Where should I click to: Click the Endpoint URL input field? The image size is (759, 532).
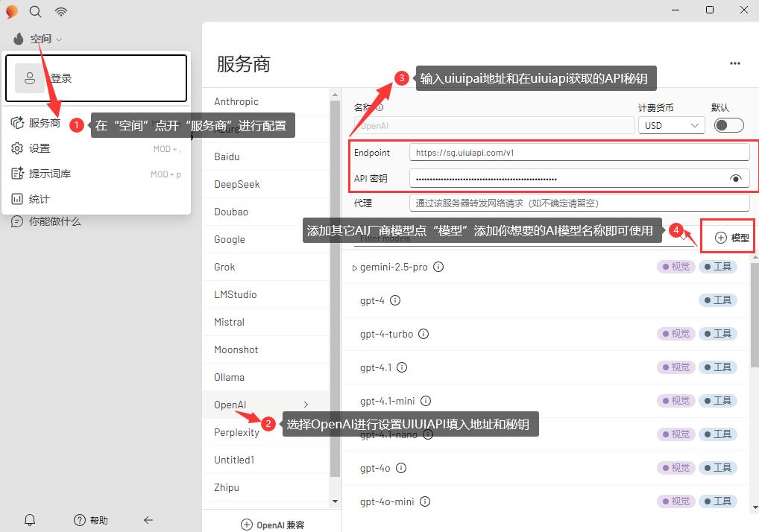click(x=579, y=153)
